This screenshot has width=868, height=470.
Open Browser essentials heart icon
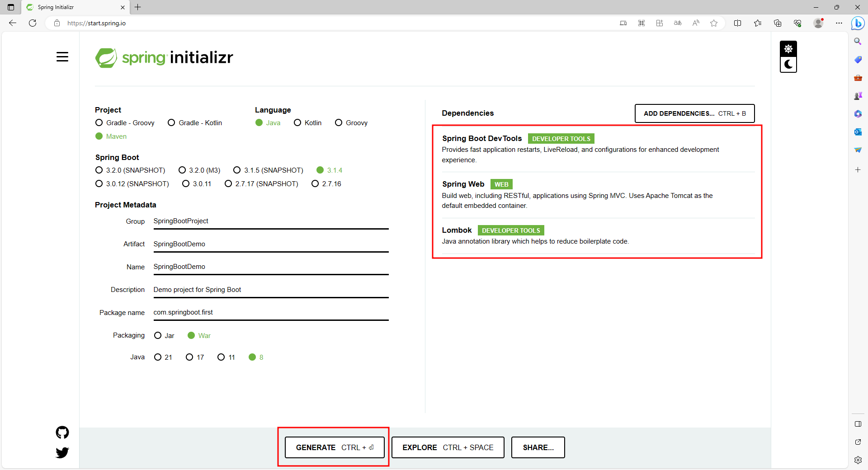pos(797,23)
